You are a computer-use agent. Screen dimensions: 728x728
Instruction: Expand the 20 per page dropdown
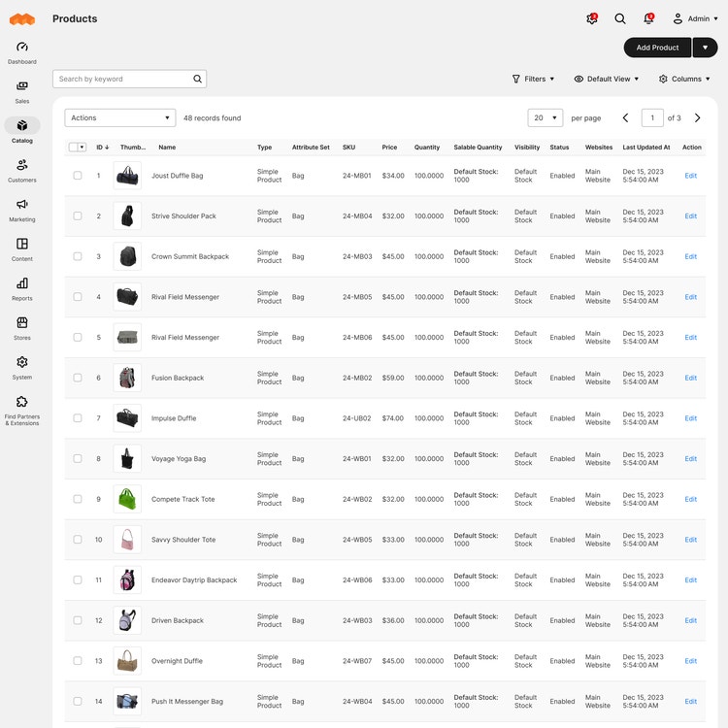coord(546,117)
